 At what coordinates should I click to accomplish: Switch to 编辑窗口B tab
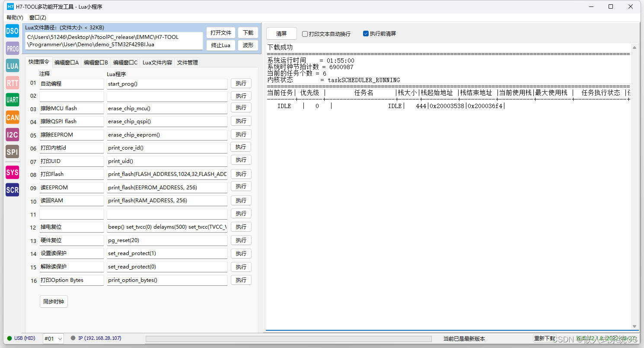tap(96, 63)
